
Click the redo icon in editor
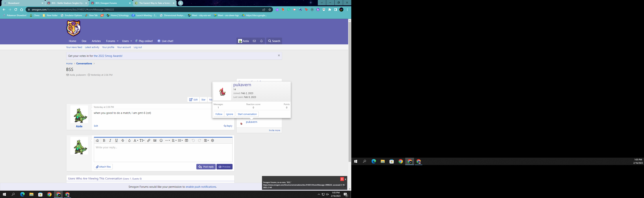(199, 141)
